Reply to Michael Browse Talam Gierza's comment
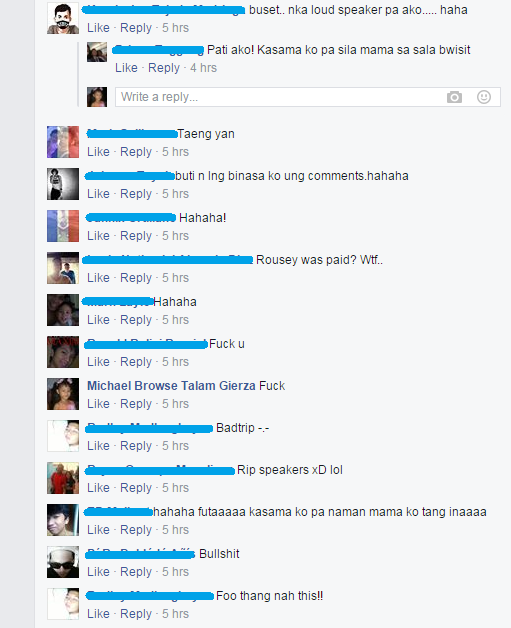 tap(136, 404)
